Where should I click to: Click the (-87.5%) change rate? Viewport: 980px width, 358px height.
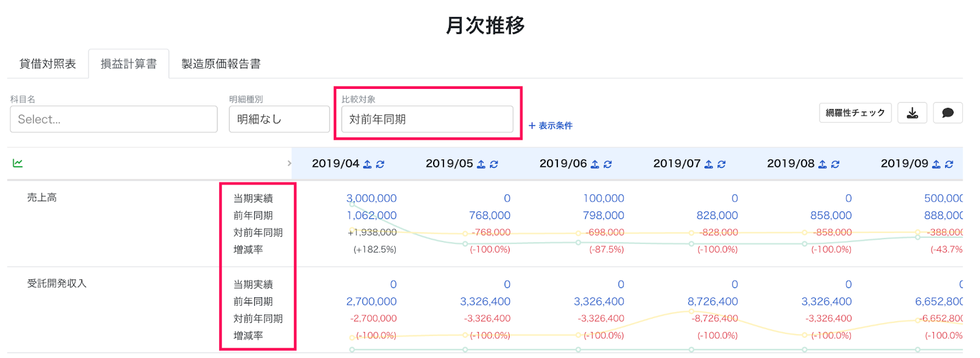[x=606, y=249]
